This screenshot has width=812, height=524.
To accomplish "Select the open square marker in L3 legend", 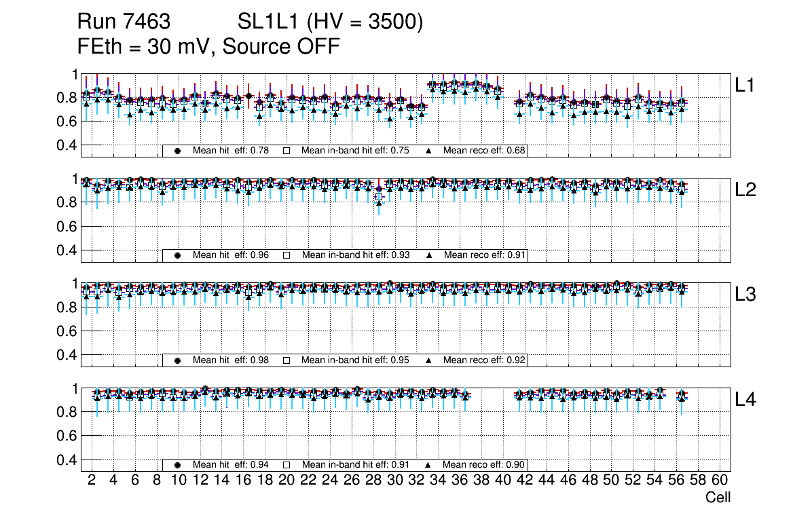I will tap(287, 360).
